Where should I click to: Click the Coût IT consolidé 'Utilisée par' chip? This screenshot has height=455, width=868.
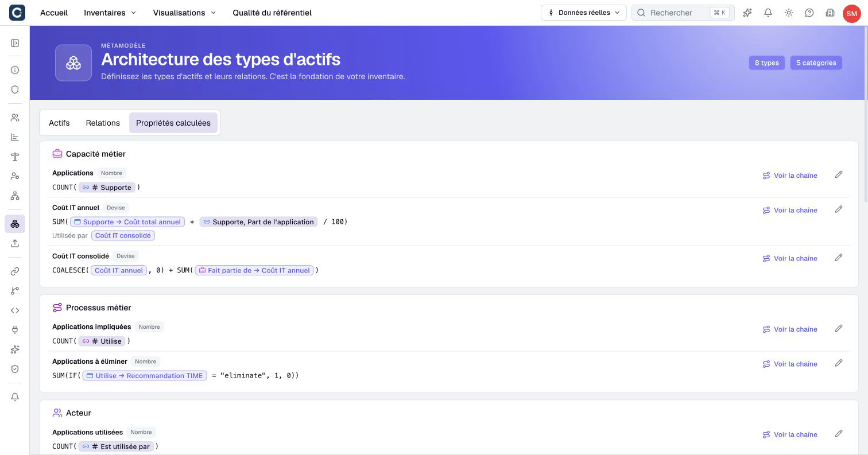123,235
